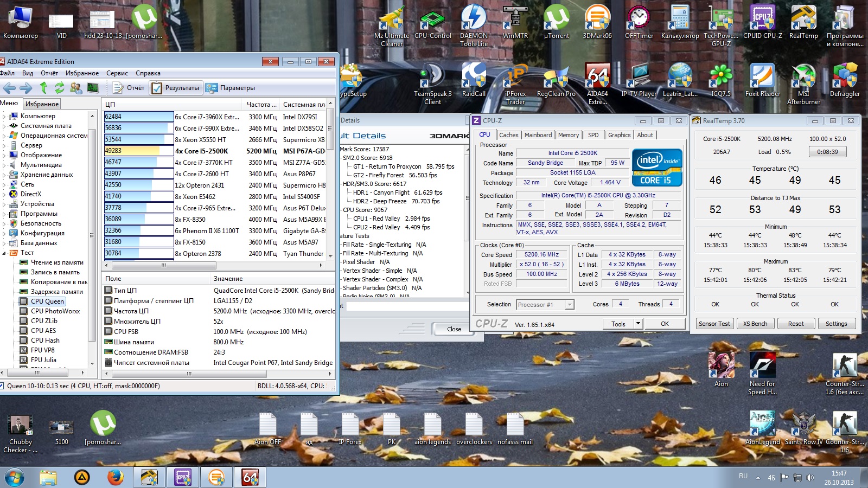The height and width of the screenshot is (488, 868).
Task: Collapse the Тест tree node
Action: [4, 253]
